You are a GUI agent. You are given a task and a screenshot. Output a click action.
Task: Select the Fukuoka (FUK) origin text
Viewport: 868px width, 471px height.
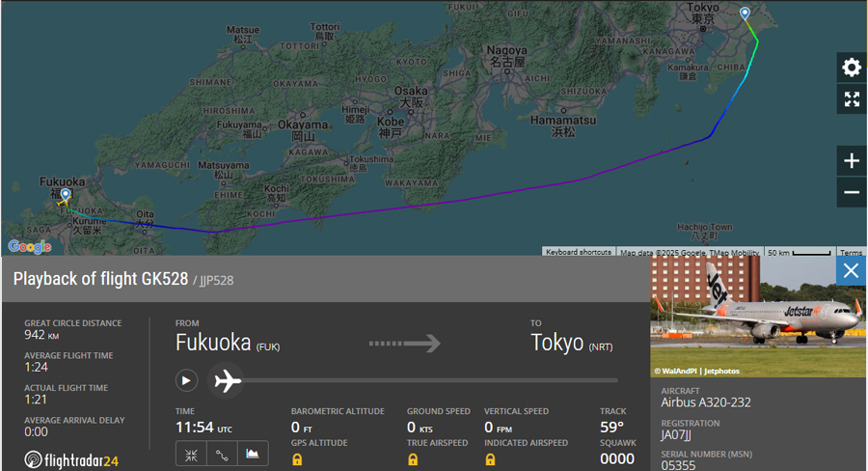228,343
